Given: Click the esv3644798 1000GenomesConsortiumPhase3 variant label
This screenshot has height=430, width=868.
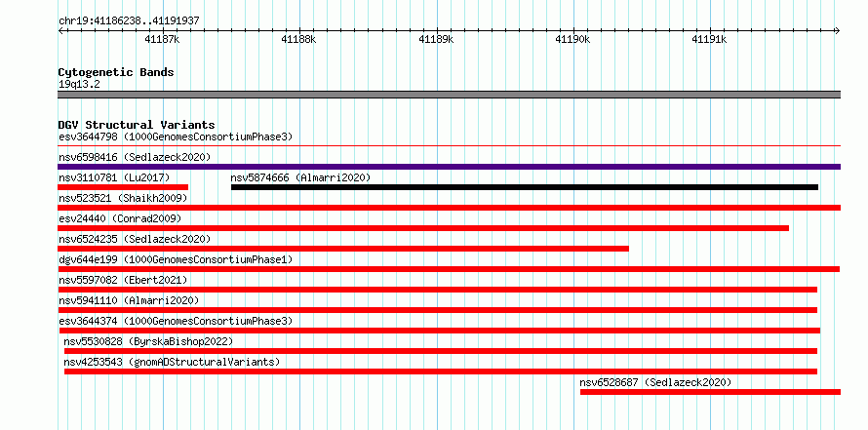Looking at the screenshot, I should (176, 137).
